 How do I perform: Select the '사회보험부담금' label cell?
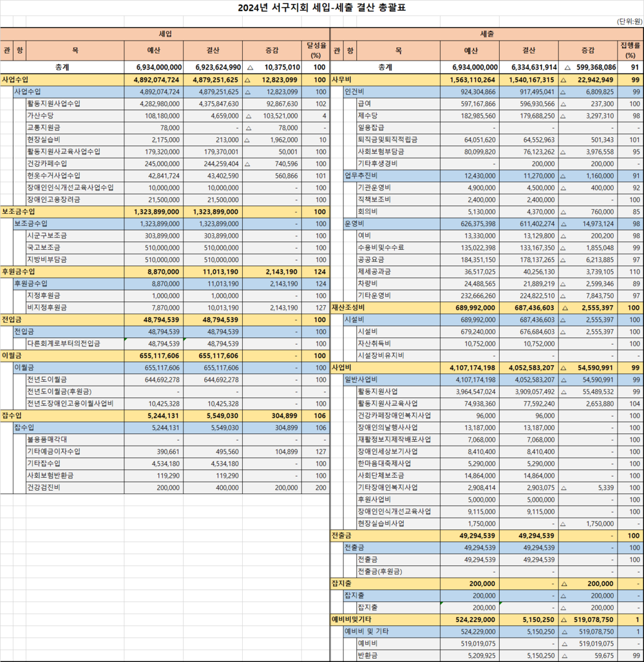click(398, 151)
